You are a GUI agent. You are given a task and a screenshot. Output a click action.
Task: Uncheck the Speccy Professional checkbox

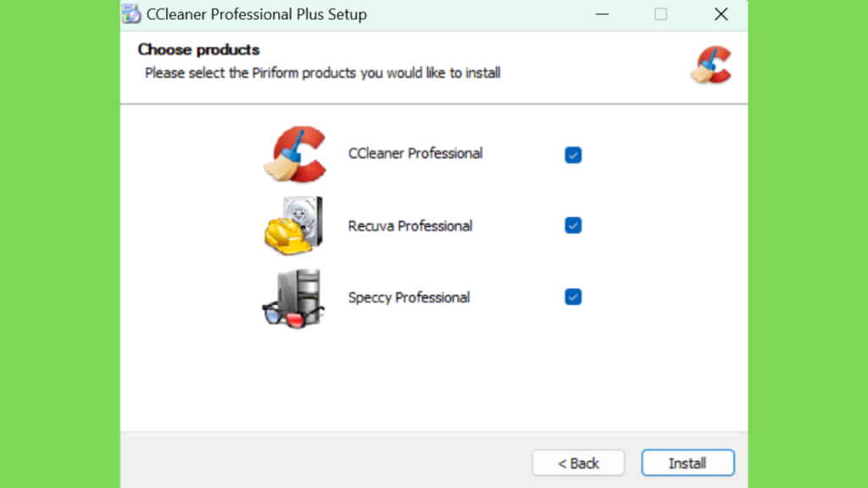[x=573, y=297]
